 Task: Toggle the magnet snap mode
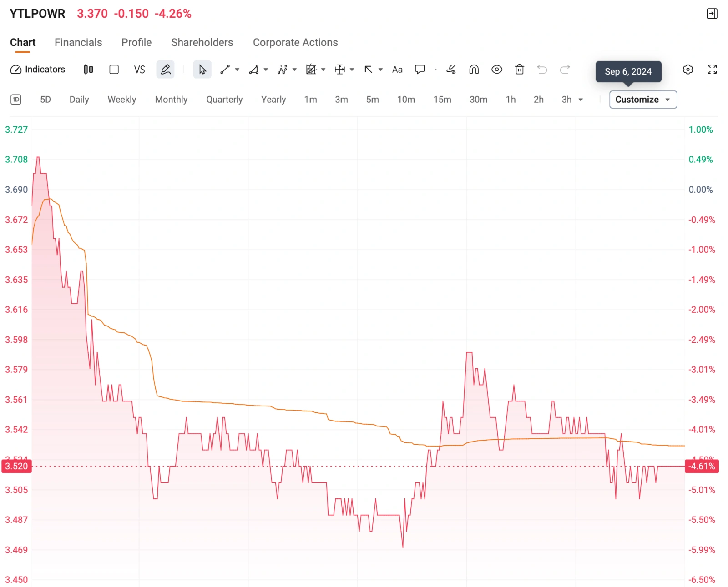[x=474, y=70]
